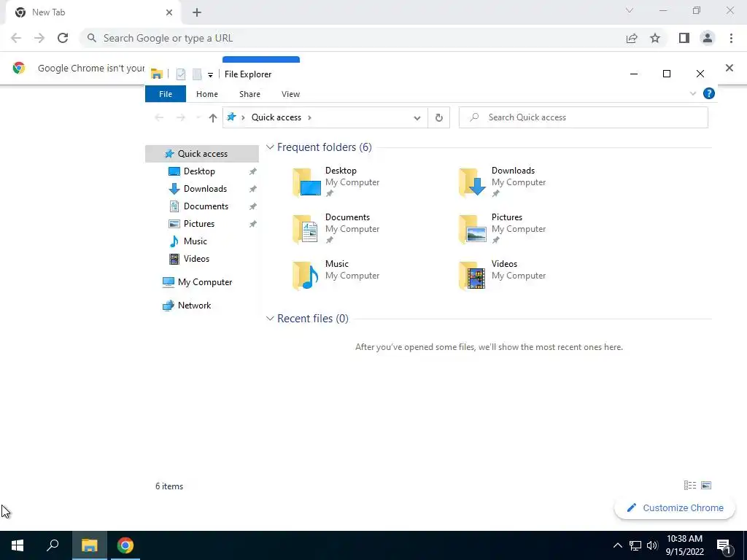Click File Explorer's back navigation arrow
This screenshot has height=560, width=747.
point(159,117)
